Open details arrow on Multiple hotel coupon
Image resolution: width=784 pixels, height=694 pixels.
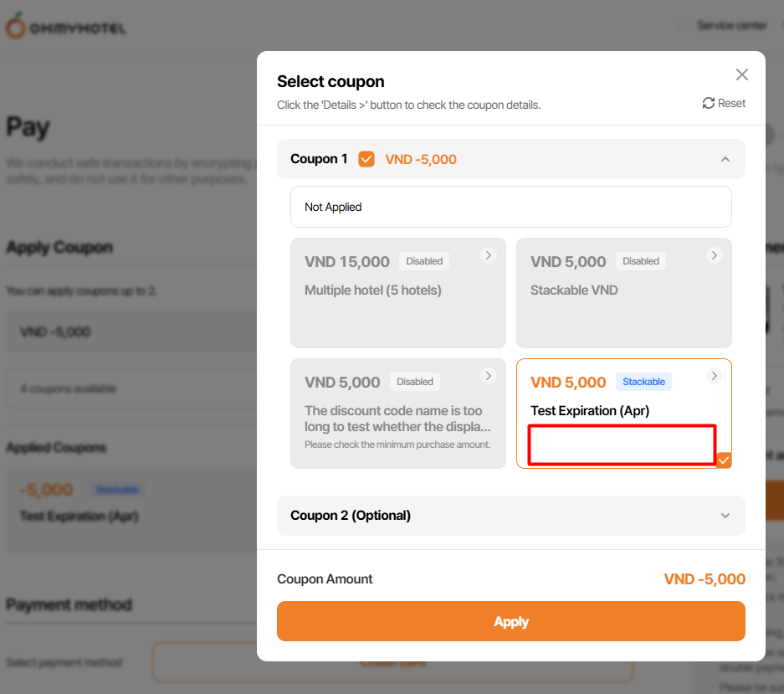pos(489,255)
